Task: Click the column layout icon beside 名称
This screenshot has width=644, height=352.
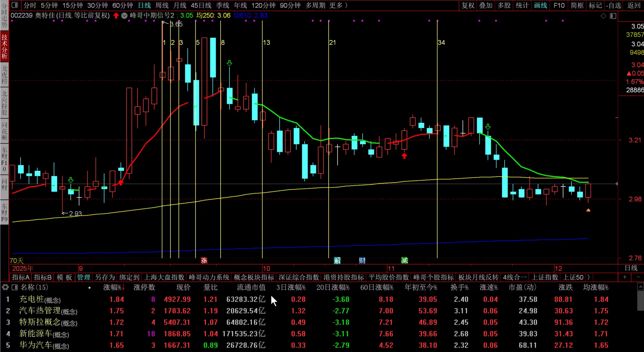Action: (15, 287)
